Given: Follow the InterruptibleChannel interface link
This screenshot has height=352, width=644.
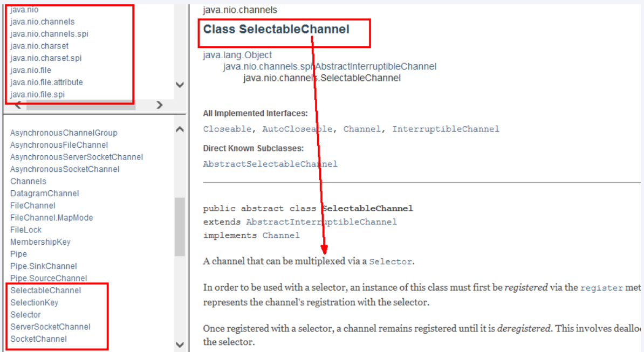Looking at the screenshot, I should (446, 129).
